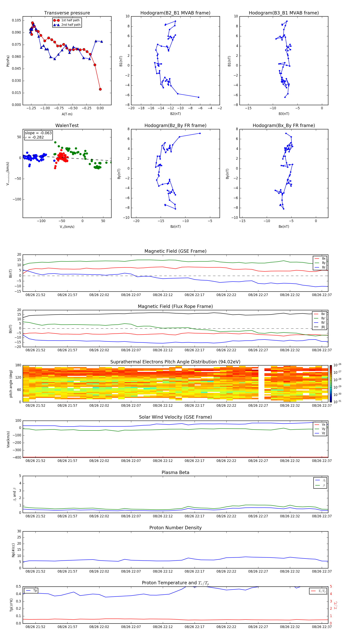Click '08/26 21:52' under the GSE magnetic field plot

pos(35,295)
